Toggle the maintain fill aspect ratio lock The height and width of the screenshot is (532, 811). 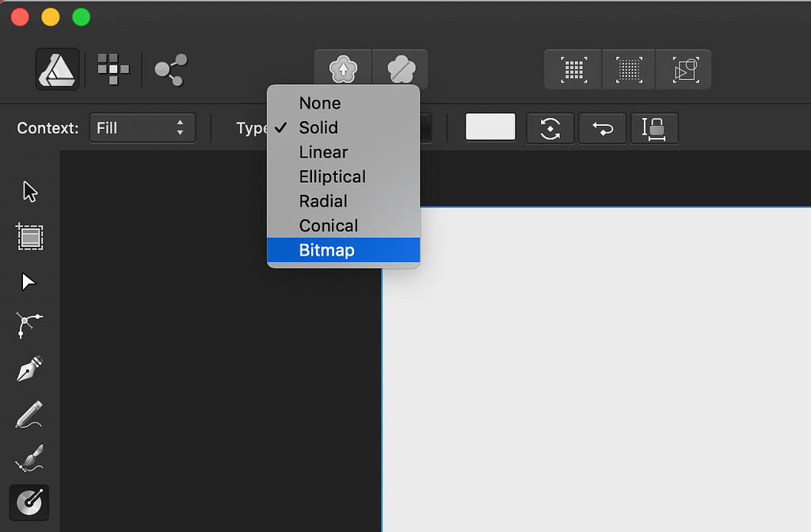[x=654, y=128]
